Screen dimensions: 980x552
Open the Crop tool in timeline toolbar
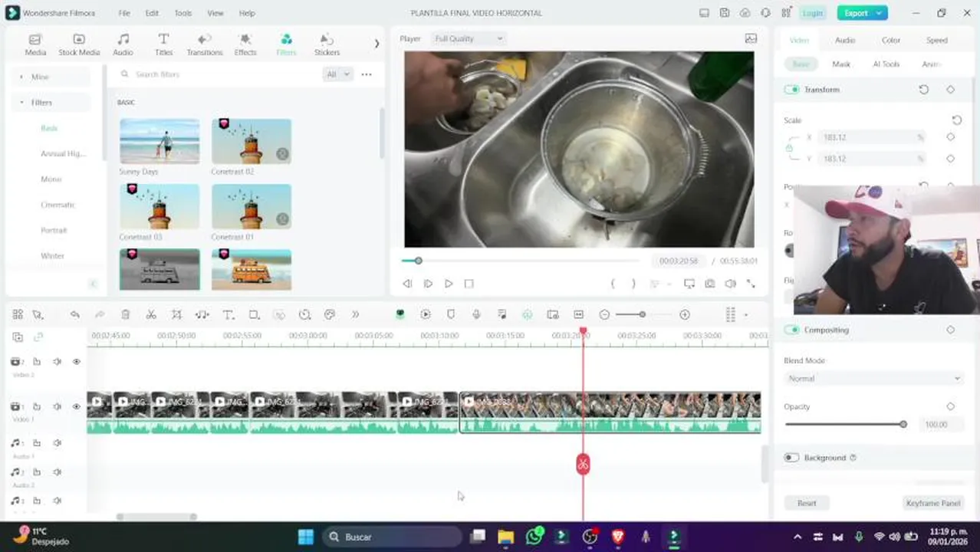point(176,314)
